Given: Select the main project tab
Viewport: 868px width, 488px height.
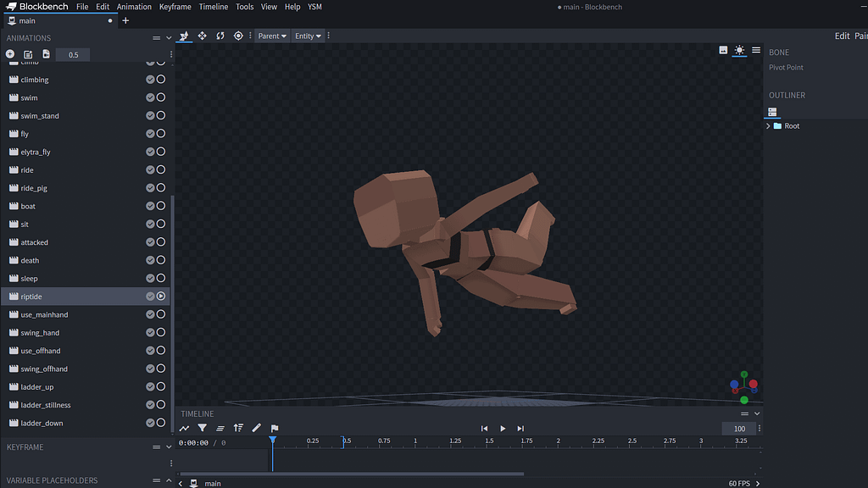Looking at the screenshot, I should click(x=60, y=21).
